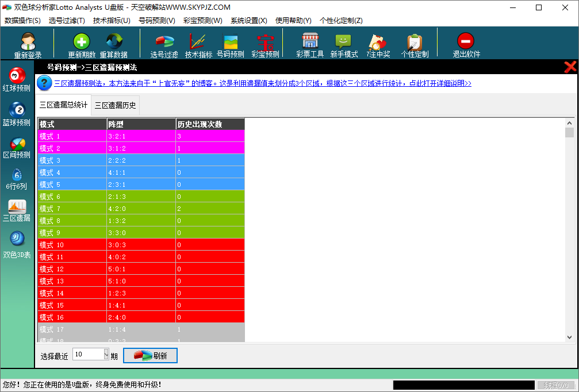Screen dimensions: 579x392
Task: Open the 选号过滤(T) menu
Action: pyautogui.click(x=67, y=20)
